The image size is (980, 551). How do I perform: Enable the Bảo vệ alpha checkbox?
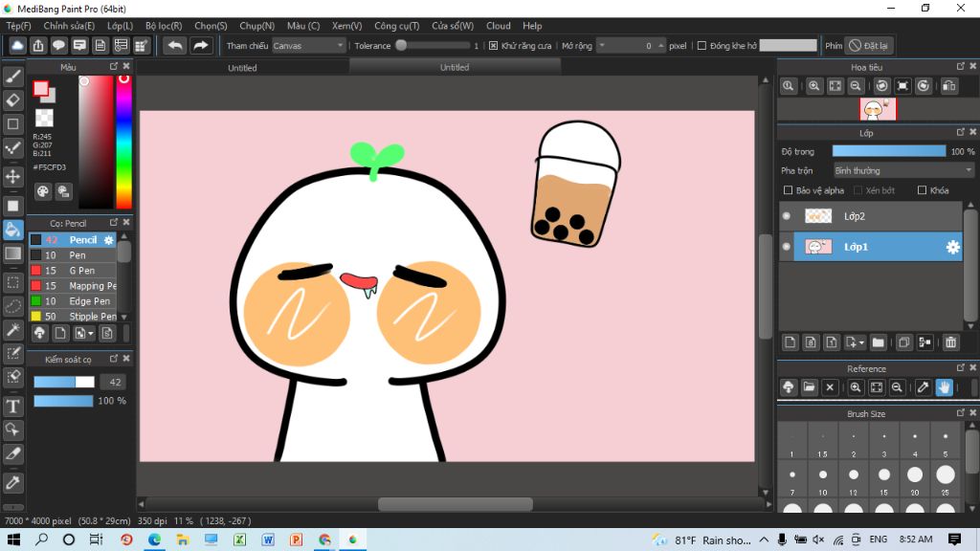789,190
